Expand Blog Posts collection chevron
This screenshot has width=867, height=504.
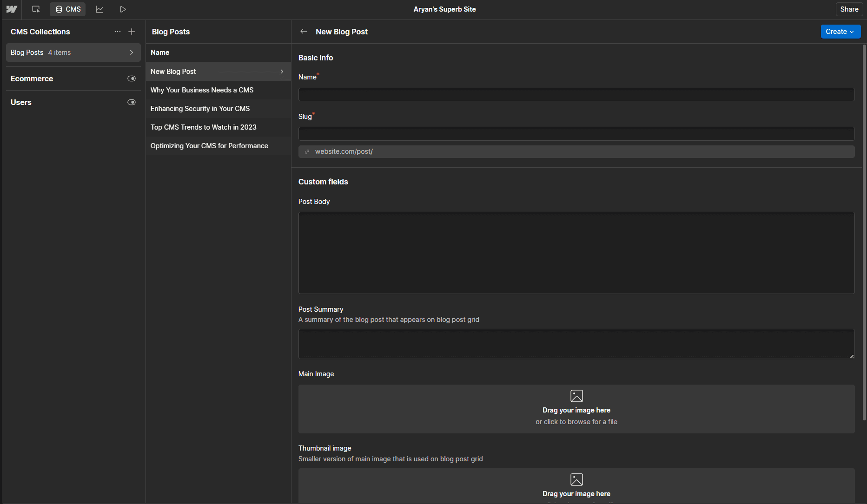132,52
